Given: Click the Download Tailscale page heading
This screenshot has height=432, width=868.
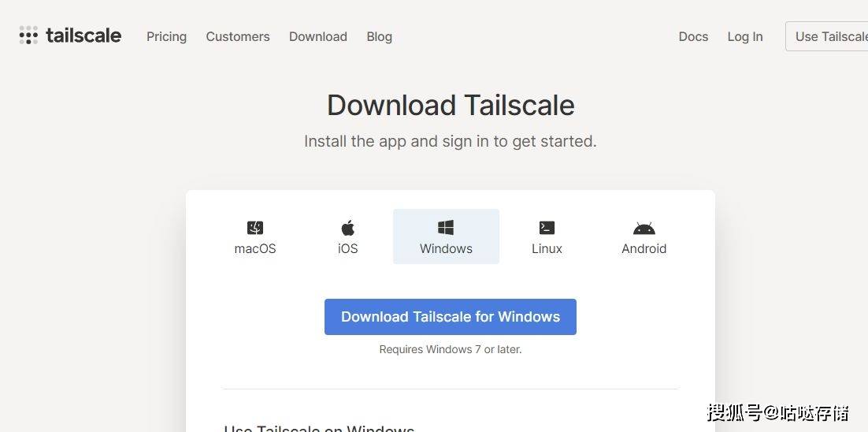Looking at the screenshot, I should pyautogui.click(x=451, y=105).
